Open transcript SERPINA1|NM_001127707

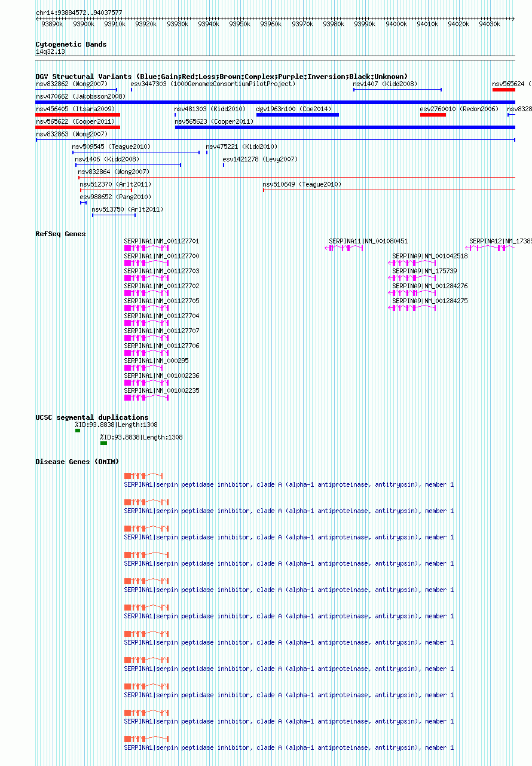(x=161, y=331)
